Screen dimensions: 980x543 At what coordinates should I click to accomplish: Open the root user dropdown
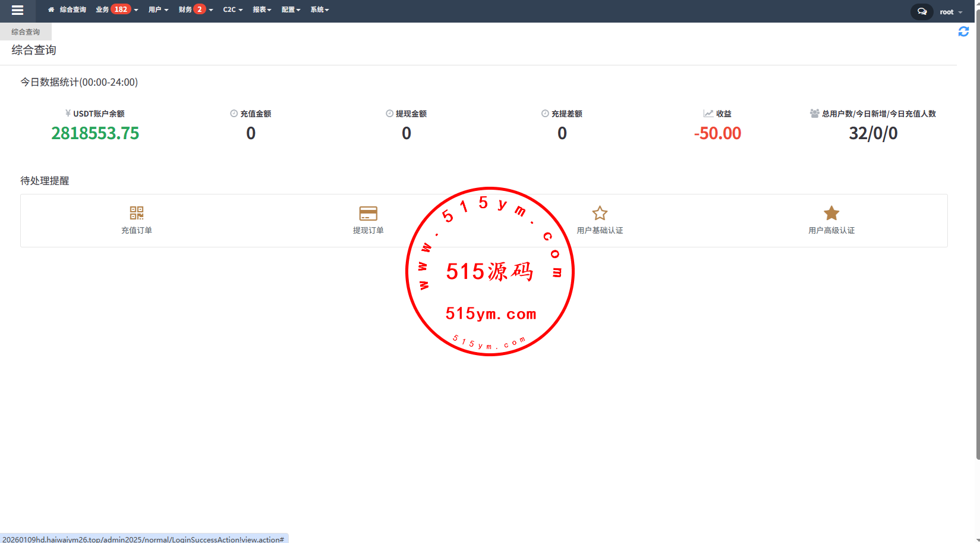point(950,12)
